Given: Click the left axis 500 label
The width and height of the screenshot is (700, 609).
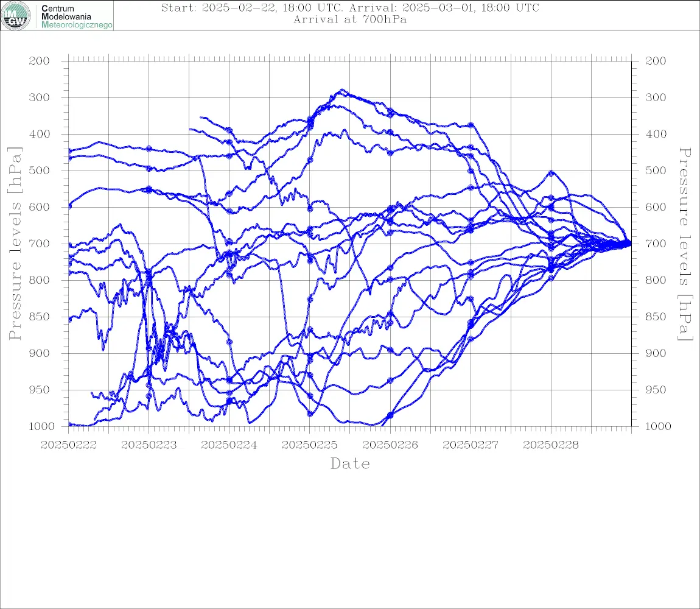Looking at the screenshot, I should [40, 171].
